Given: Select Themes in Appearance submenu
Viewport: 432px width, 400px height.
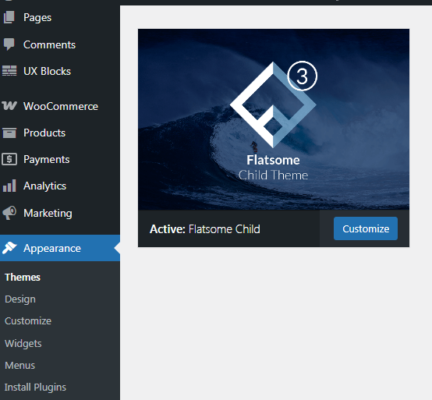Looking at the screenshot, I should (x=23, y=277).
